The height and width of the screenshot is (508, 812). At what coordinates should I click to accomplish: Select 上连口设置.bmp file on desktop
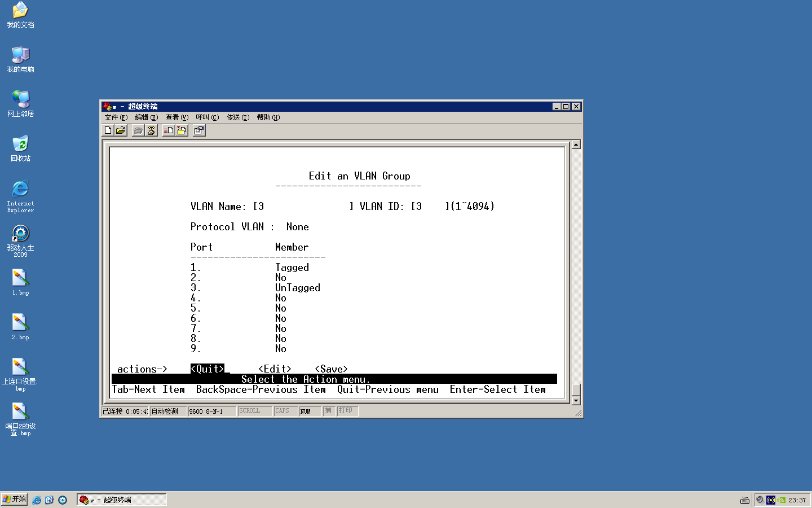20,374
